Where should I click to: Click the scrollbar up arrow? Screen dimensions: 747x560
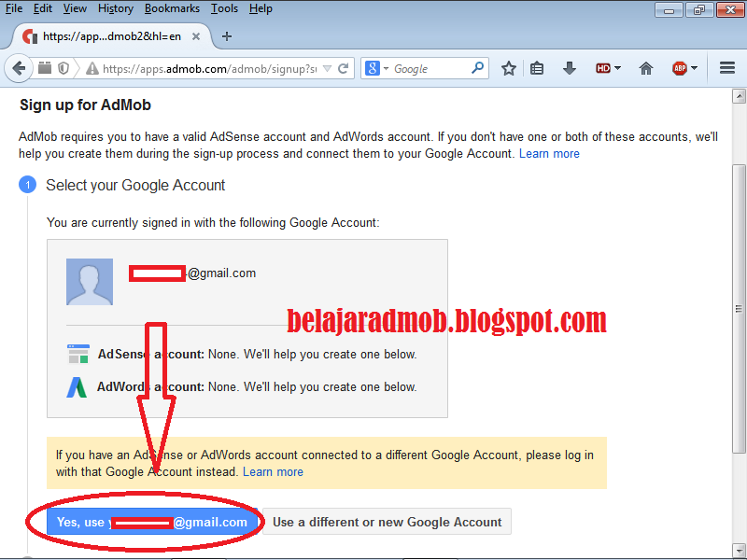(739, 96)
